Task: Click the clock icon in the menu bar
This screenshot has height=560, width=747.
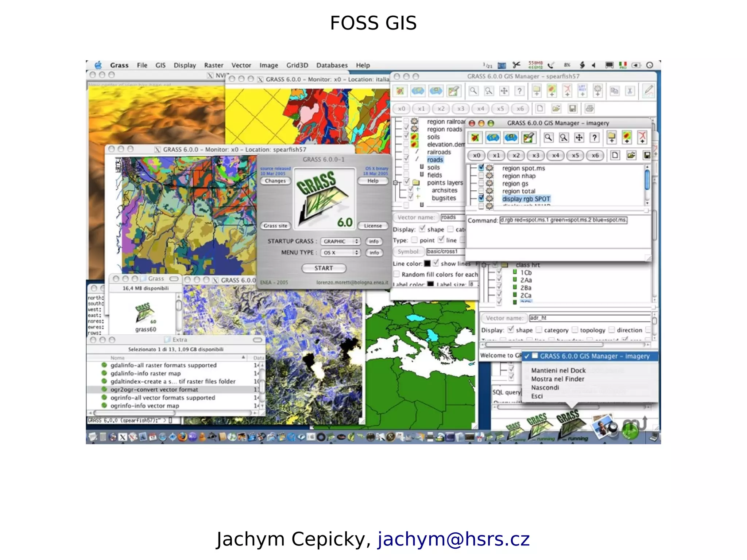Action: (650, 65)
